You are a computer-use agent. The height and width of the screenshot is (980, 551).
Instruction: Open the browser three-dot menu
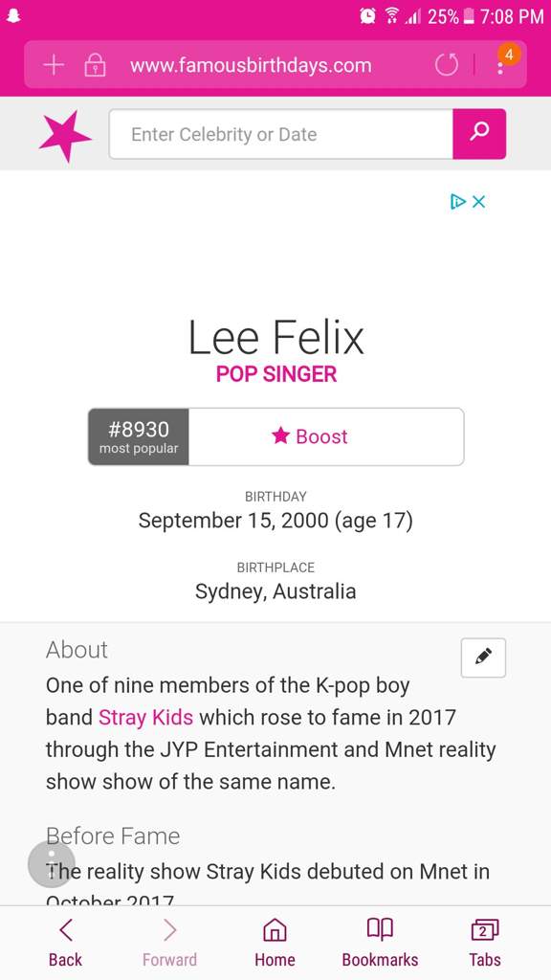click(x=499, y=66)
